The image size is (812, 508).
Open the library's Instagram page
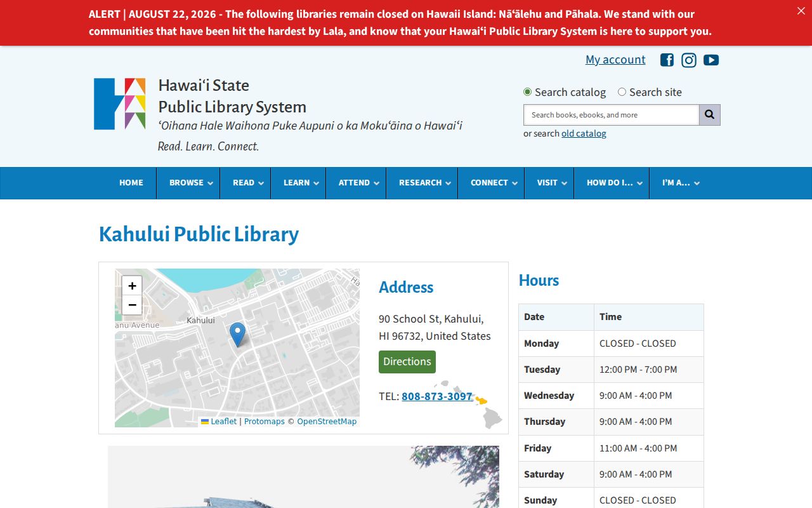(x=689, y=60)
